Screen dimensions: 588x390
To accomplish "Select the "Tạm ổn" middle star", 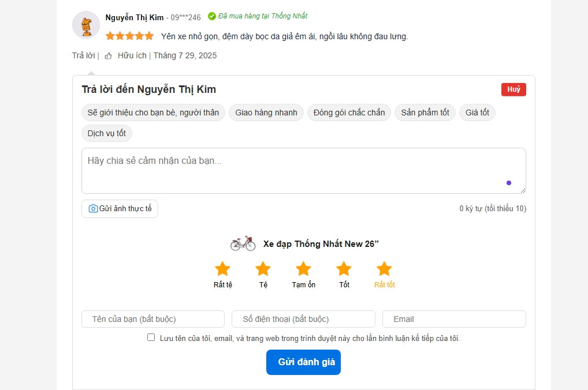I will 303,268.
